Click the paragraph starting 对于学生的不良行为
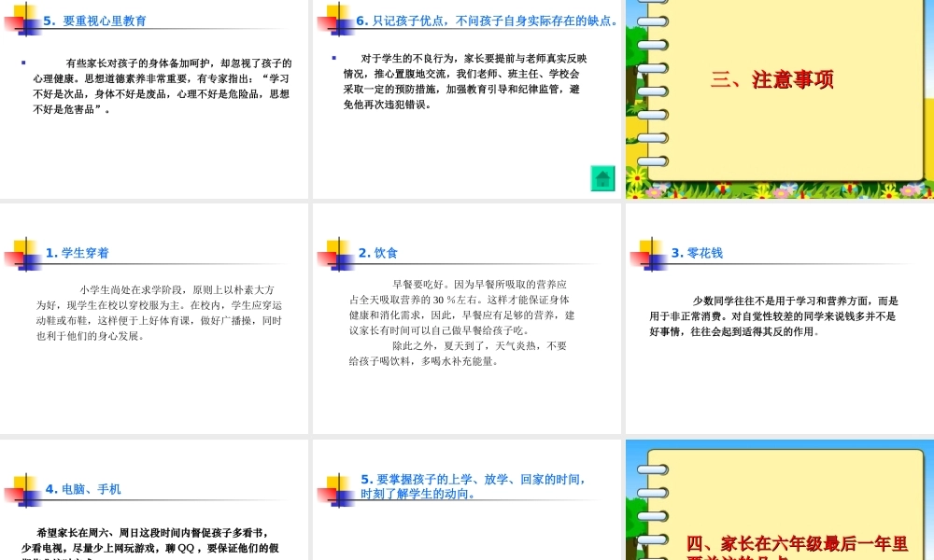This screenshot has height=560, width=934. (x=464, y=81)
